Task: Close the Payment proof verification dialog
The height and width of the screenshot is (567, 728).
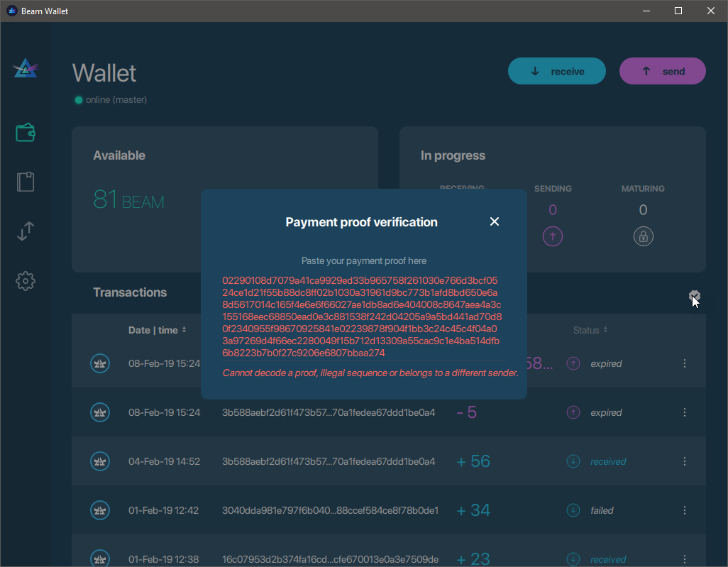Action: point(495,221)
